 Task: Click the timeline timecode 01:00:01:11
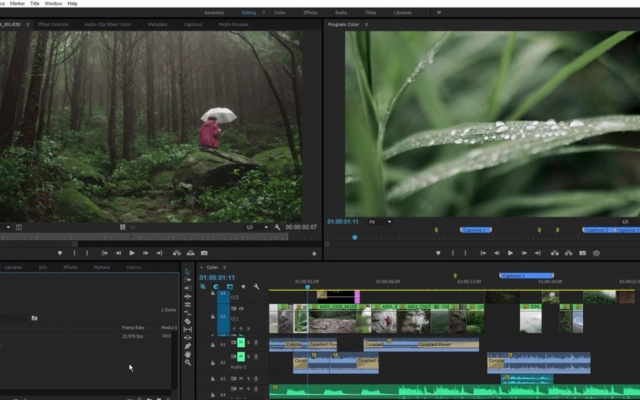(217, 278)
